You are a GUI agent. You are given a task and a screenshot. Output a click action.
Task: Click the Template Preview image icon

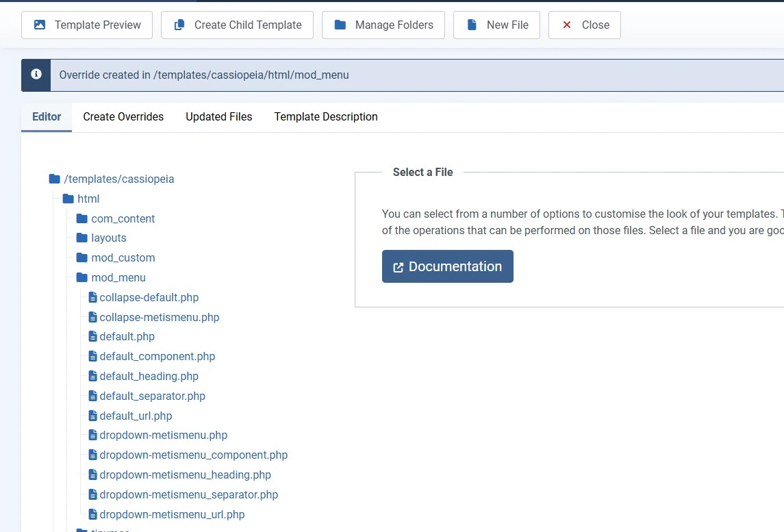click(x=40, y=25)
